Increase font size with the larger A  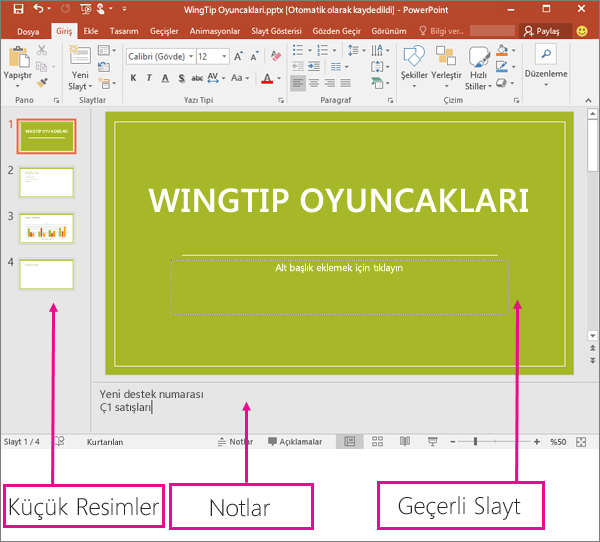(x=238, y=57)
